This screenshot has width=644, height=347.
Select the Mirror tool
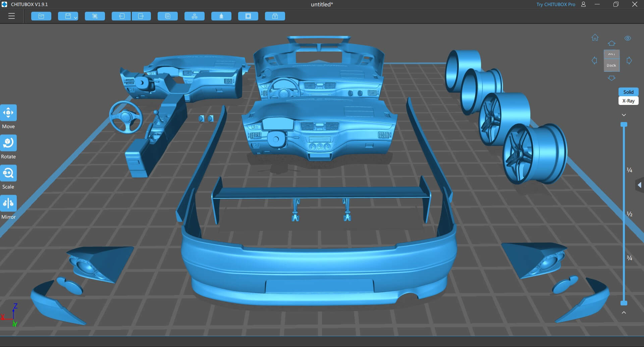point(8,204)
